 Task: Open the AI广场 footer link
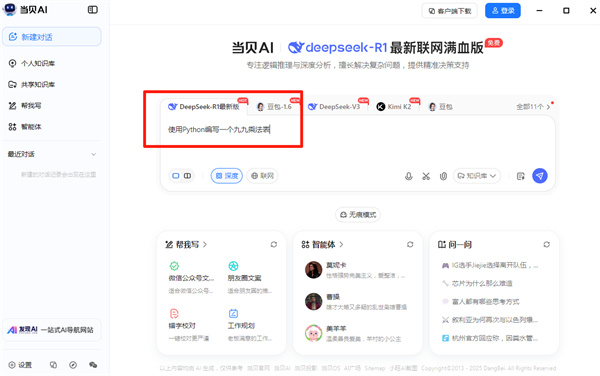pos(352,368)
